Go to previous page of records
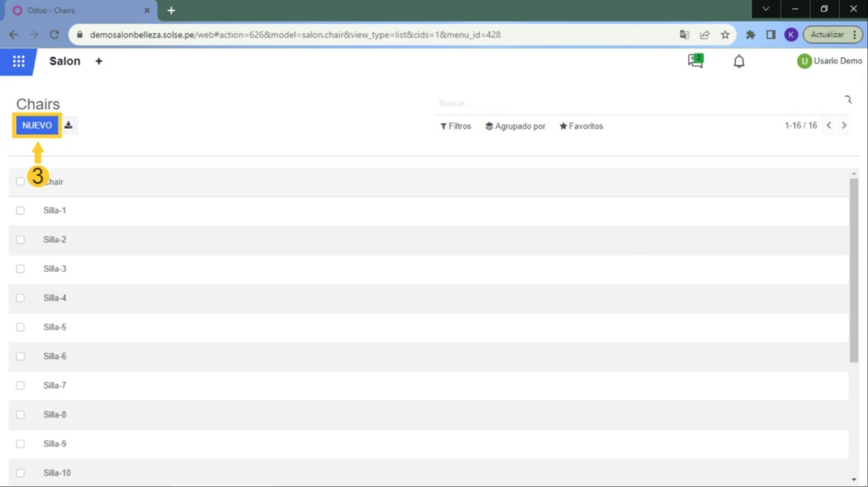 click(x=829, y=125)
